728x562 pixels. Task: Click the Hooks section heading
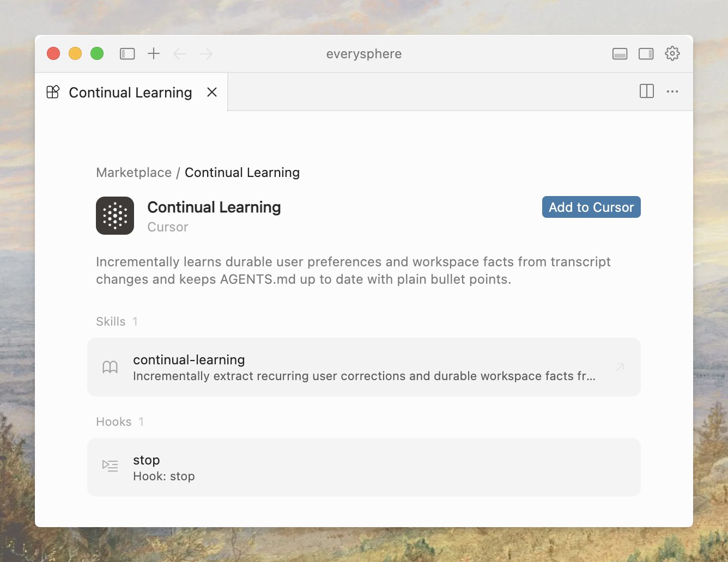[114, 421]
